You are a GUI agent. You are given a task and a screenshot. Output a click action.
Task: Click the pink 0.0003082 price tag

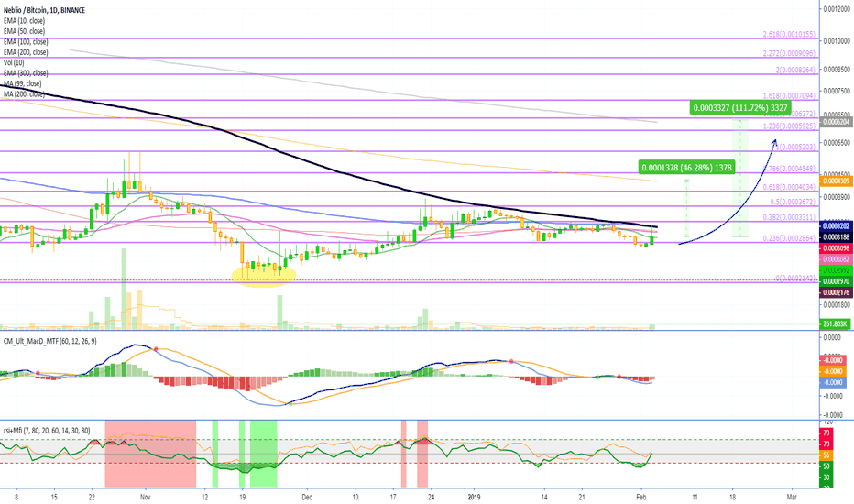(x=836, y=259)
